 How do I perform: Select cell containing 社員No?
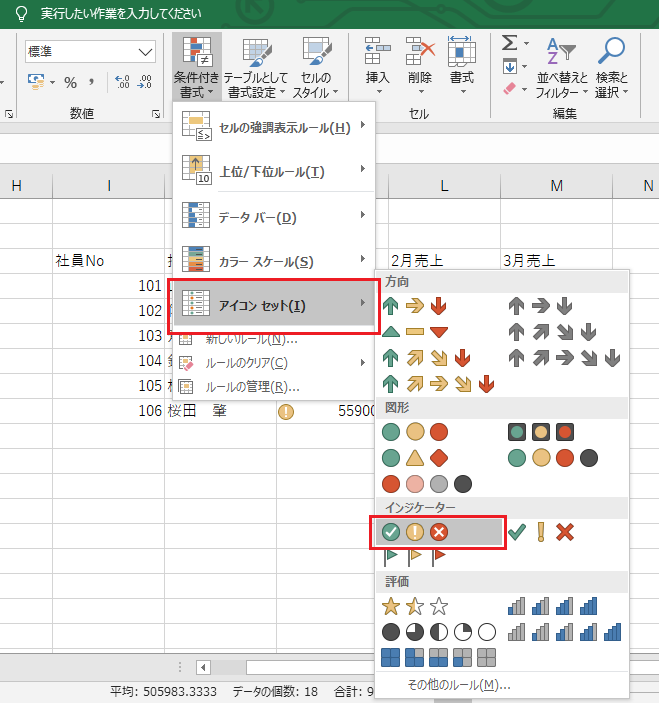coord(109,260)
